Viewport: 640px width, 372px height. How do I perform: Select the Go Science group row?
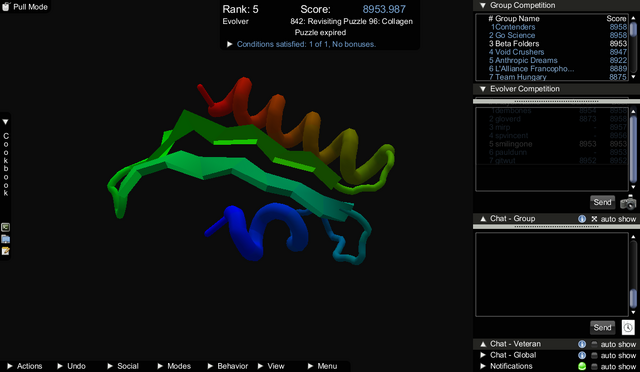pyautogui.click(x=558, y=35)
